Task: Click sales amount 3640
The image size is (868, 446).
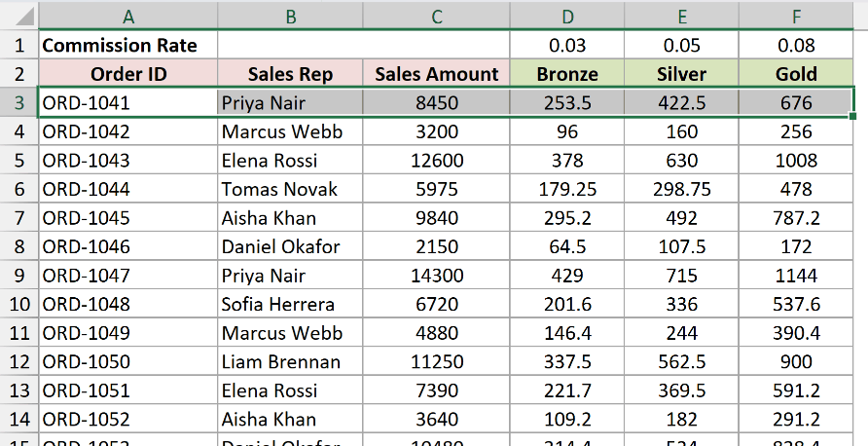Action: click(x=437, y=420)
